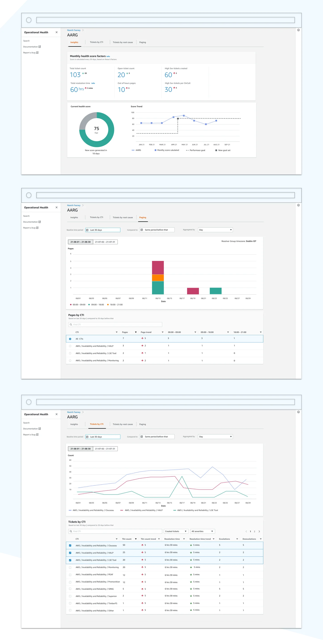
Task: Select the radio button for the Monitoring pages row
Action: pos(70,361)
